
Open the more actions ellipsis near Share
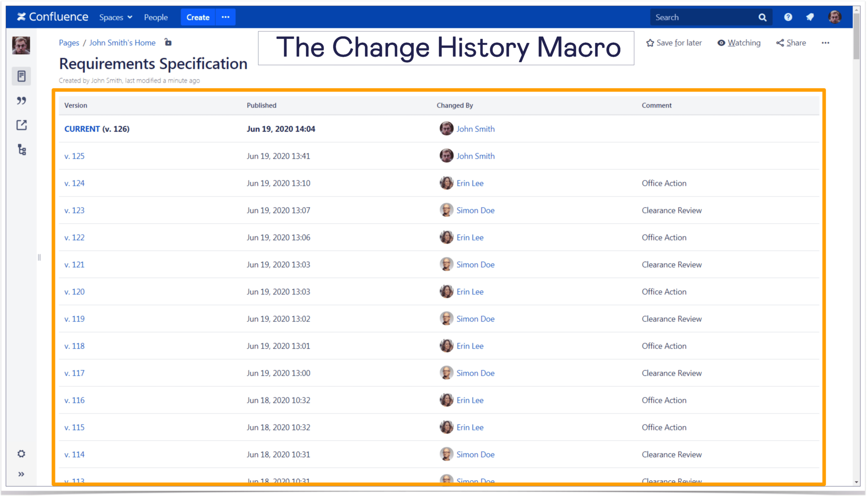826,42
